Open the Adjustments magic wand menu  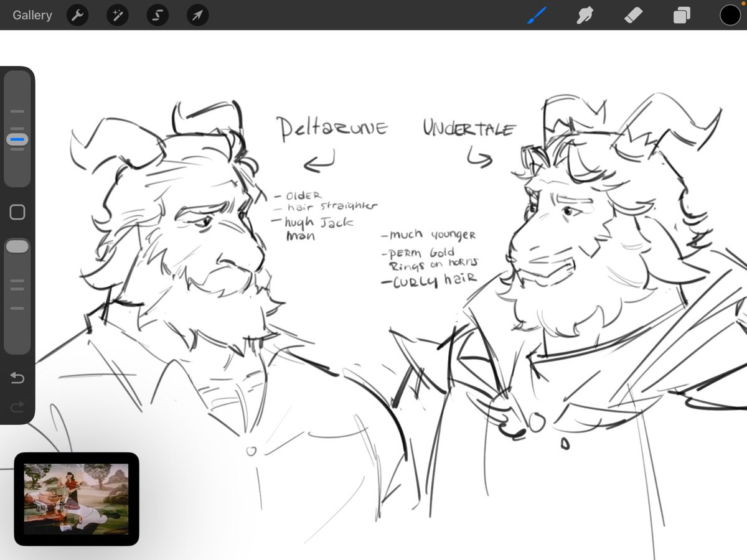point(117,15)
